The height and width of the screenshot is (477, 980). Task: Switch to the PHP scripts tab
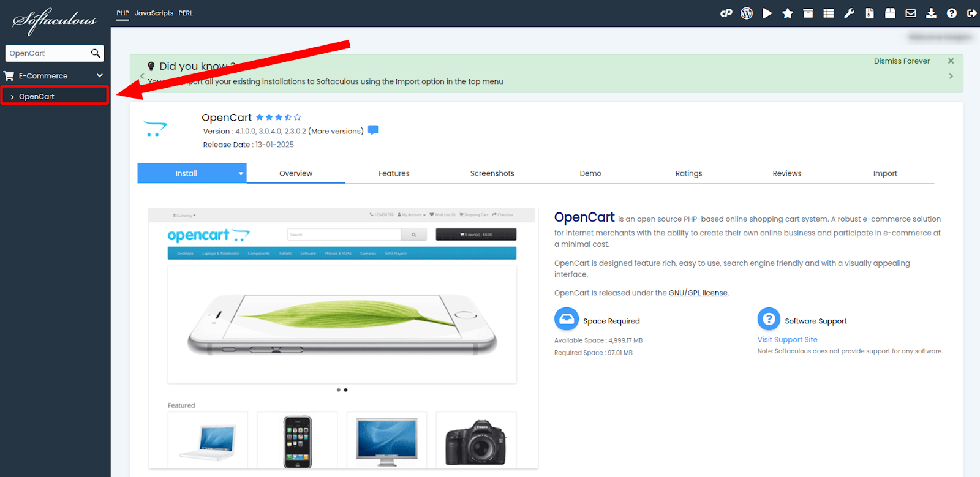tap(123, 13)
